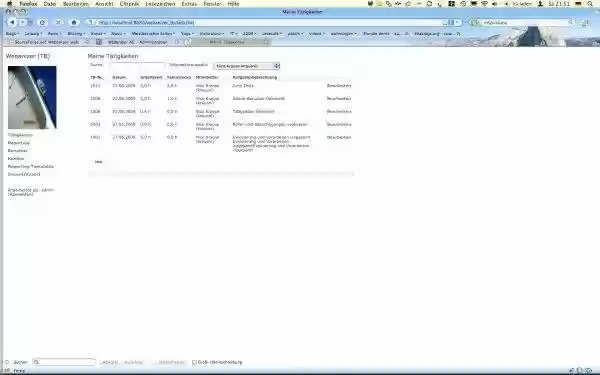Click the Arbeitszeit column header

[x=151, y=78]
